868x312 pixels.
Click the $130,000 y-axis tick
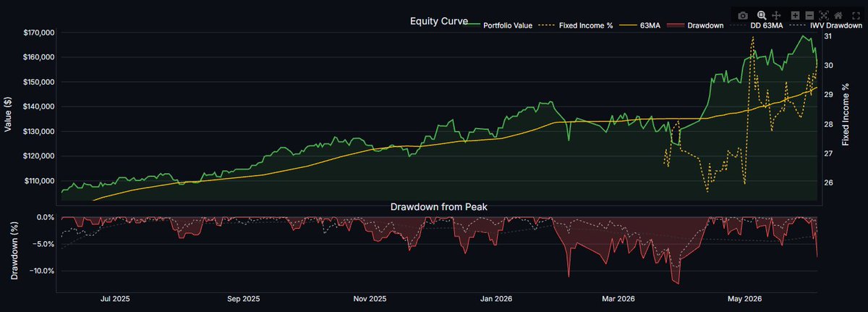click(x=39, y=131)
